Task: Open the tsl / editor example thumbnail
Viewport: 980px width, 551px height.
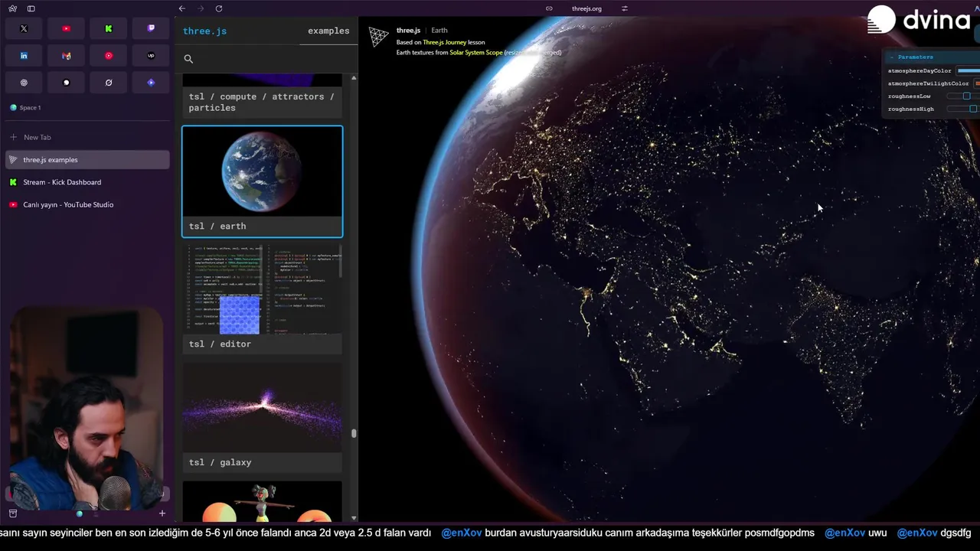Action: tap(263, 299)
